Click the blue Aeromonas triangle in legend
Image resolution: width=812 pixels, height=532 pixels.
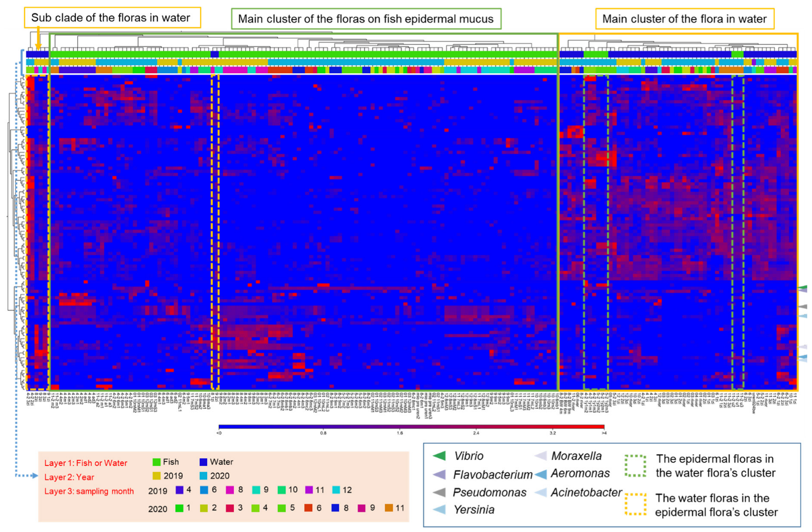point(541,474)
